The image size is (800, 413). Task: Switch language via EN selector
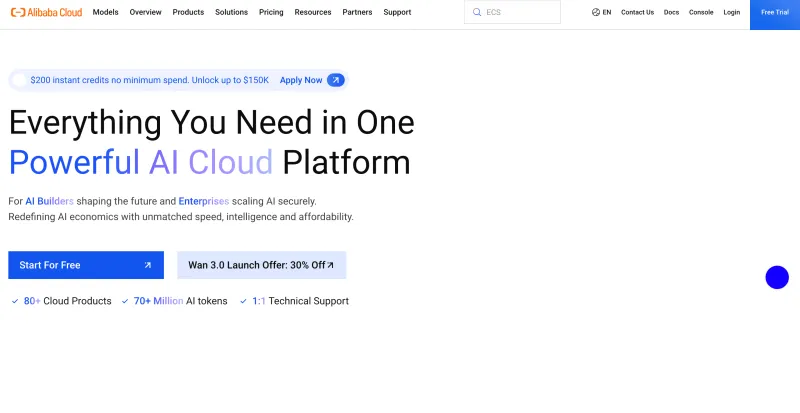coord(602,12)
